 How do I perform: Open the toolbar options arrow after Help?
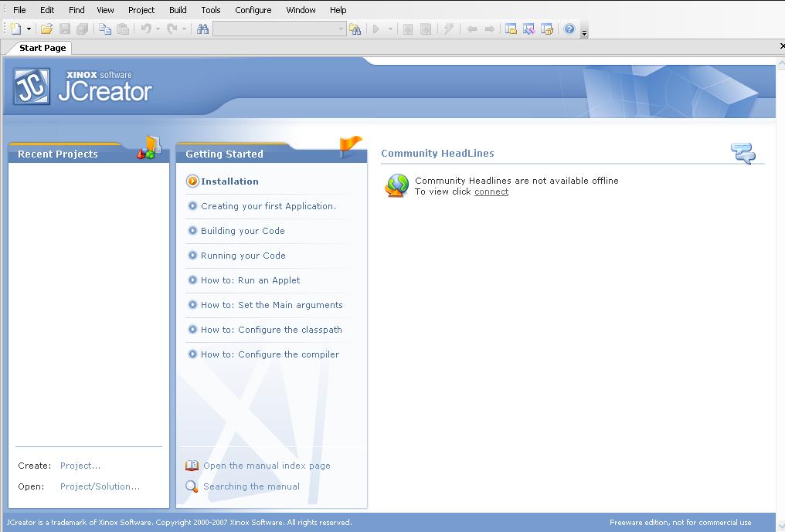click(584, 32)
